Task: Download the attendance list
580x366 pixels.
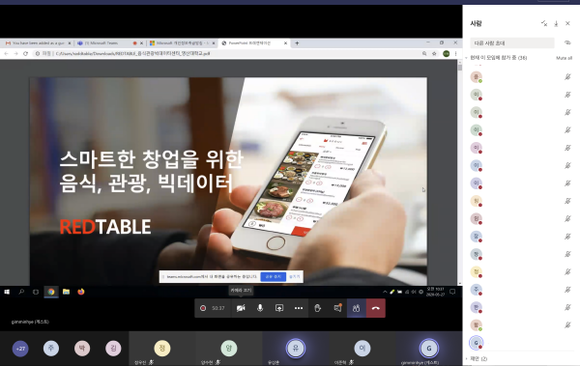Action: [556, 24]
